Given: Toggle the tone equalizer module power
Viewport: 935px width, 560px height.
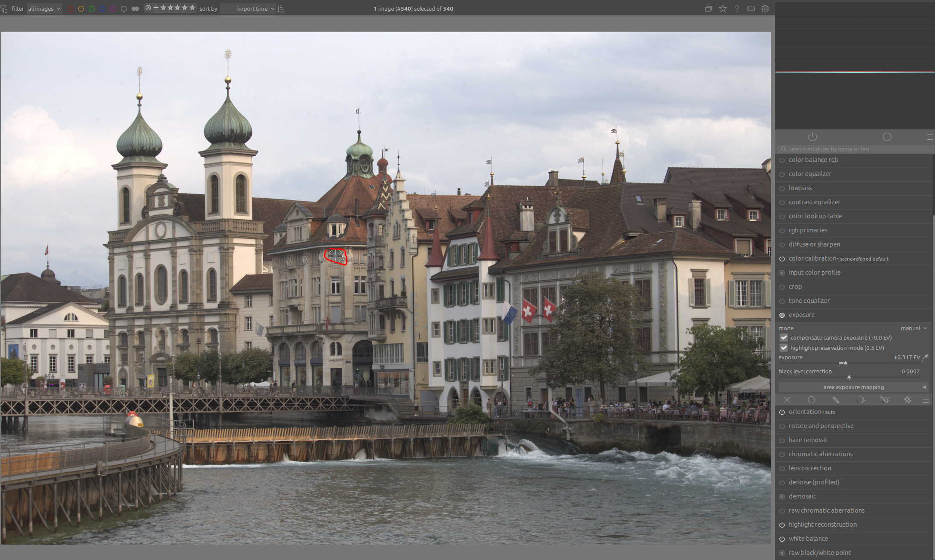Looking at the screenshot, I should [x=782, y=301].
